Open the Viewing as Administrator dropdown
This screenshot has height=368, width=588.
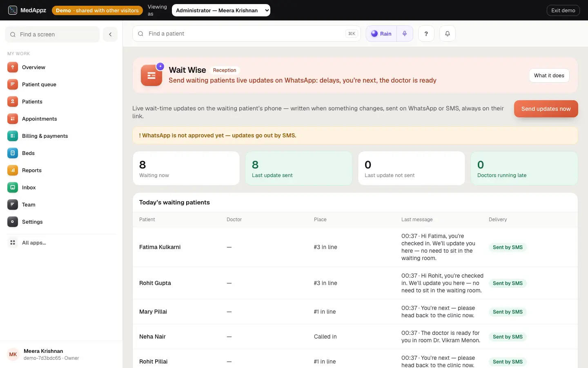221,10
